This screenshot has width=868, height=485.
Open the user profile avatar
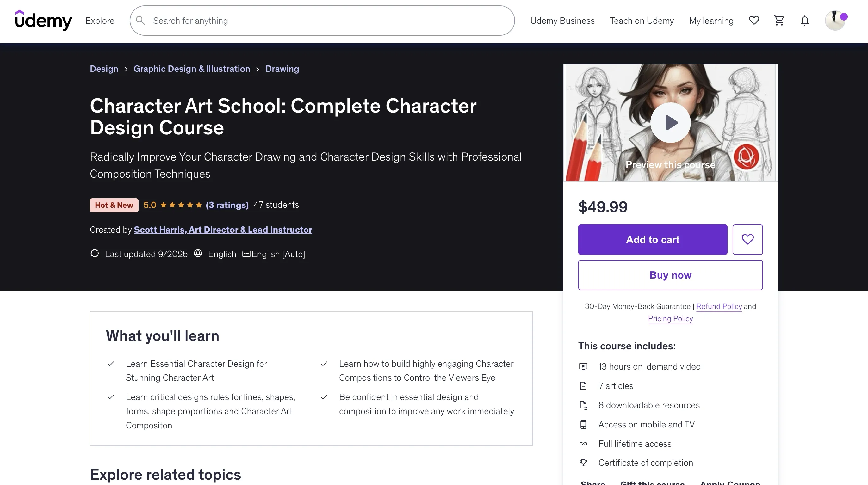point(835,21)
